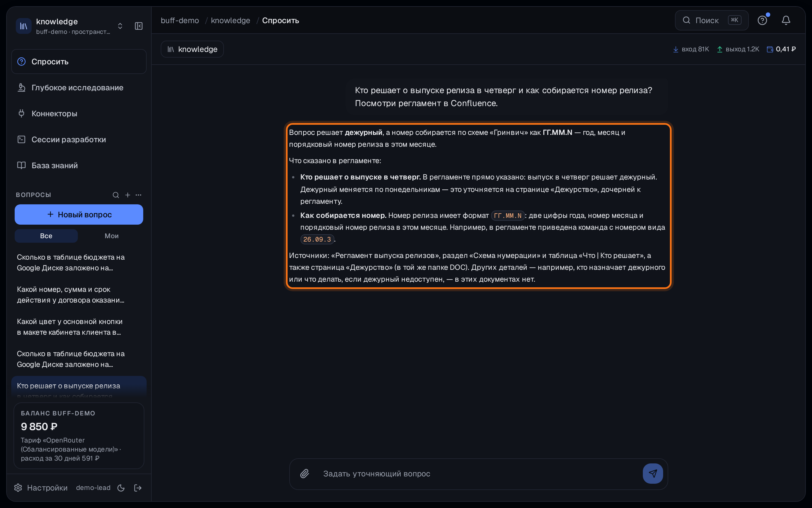Click the knowledge library logo icon
Screen dimensions: 812x508
point(24,26)
